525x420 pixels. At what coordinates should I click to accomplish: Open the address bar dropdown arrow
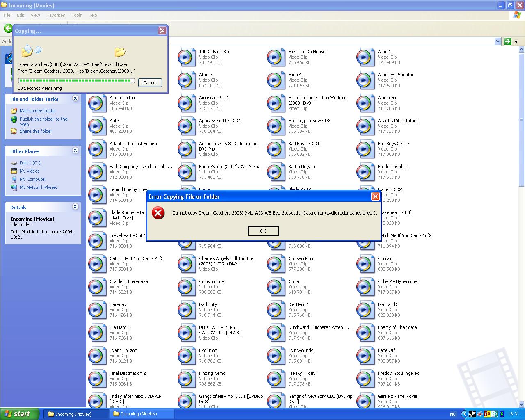pyautogui.click(x=498, y=41)
